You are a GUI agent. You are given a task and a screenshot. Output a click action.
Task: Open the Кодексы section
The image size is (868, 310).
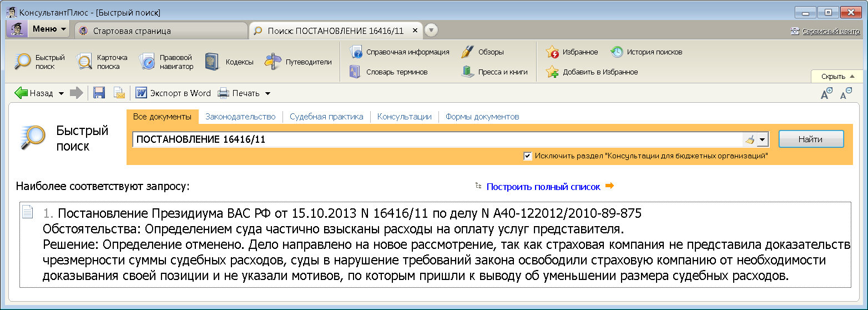229,62
